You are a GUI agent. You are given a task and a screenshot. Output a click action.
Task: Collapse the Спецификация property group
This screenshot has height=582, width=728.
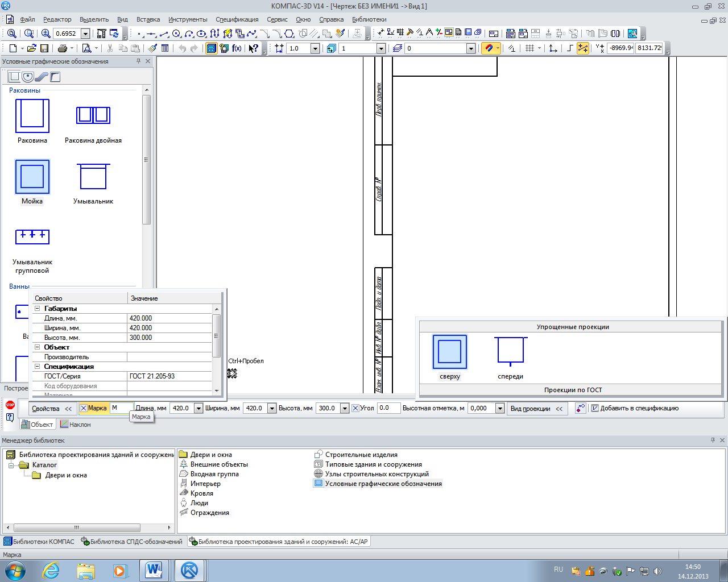(38, 367)
